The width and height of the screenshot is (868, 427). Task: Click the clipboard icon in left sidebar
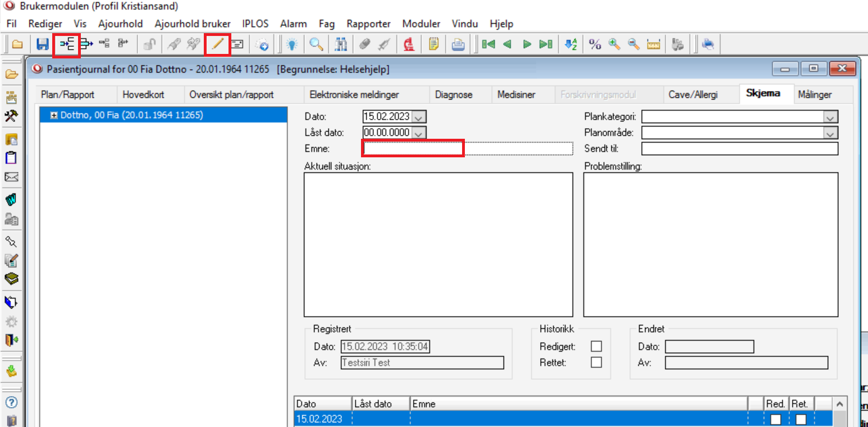[11, 158]
